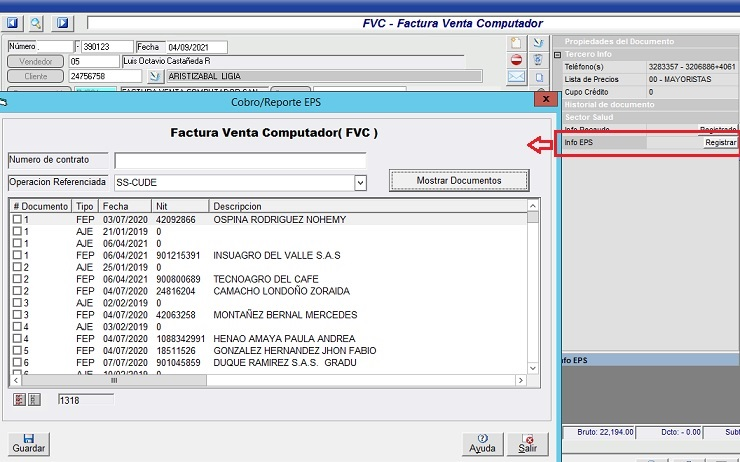Click the magnifier search icon
The width and height of the screenshot is (740, 462).
click(x=36, y=23)
